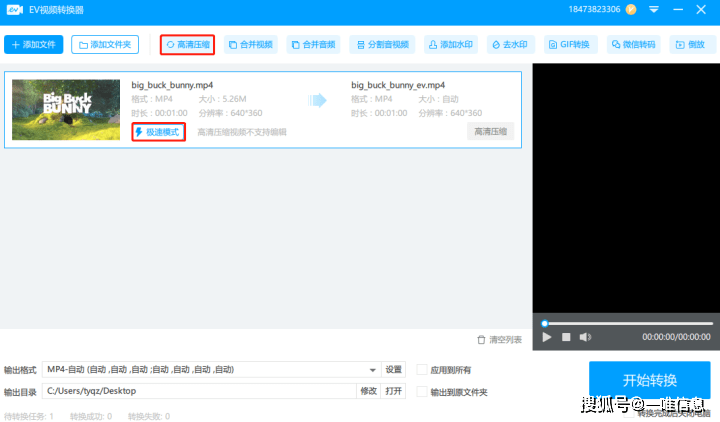The image size is (720, 422).
Task: Play the video in preview panel
Action: pyautogui.click(x=547, y=337)
